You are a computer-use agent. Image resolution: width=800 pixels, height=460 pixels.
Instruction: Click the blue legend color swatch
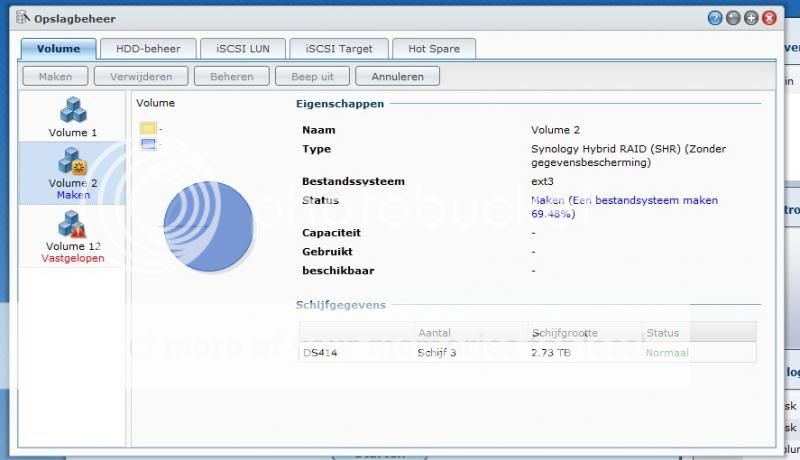148,144
